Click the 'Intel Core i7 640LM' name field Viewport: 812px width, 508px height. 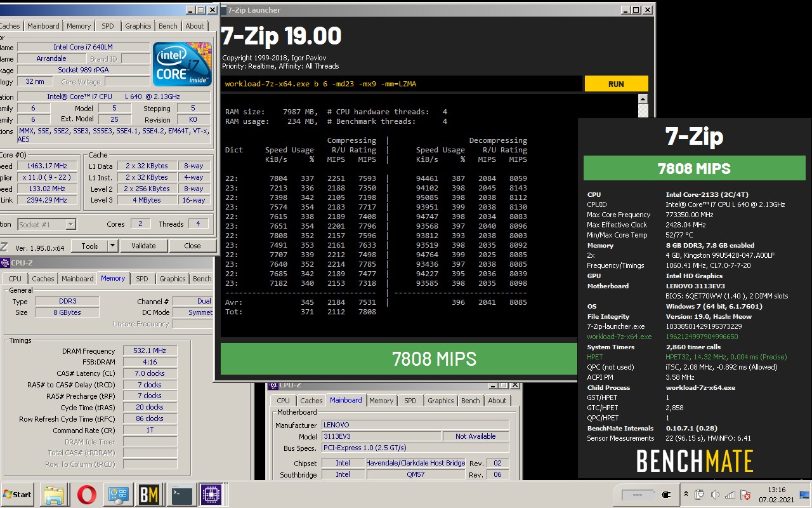click(x=84, y=47)
